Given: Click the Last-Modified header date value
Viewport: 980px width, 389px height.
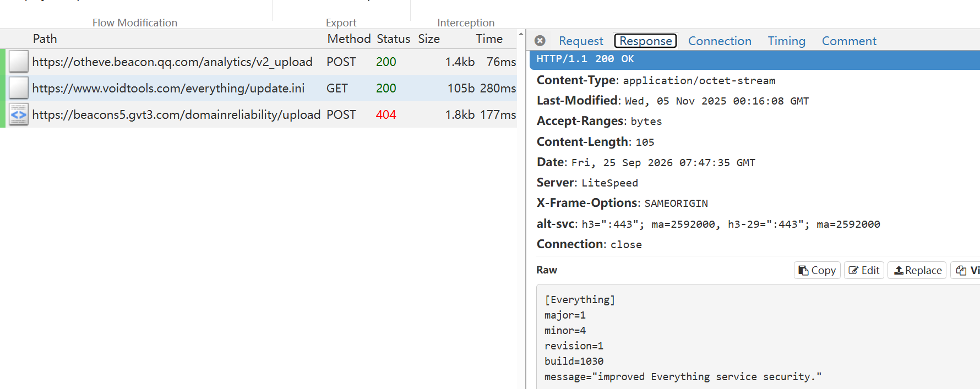Looking at the screenshot, I should click(x=717, y=101).
